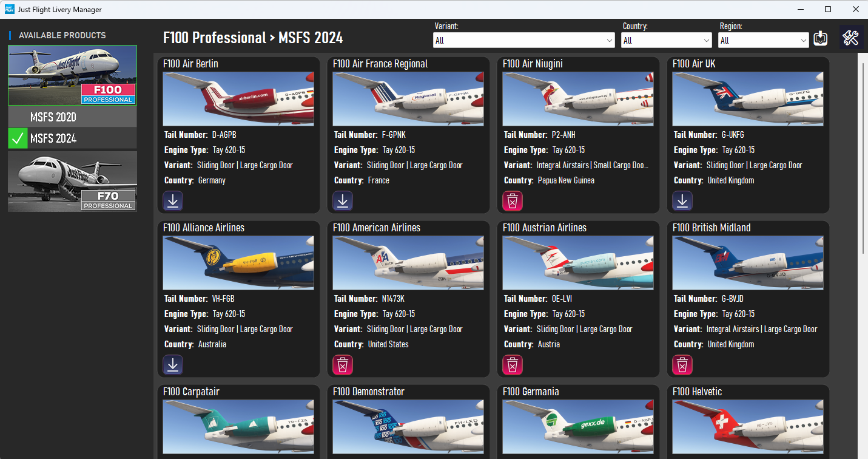Click the 'F100 Air Niugini' card title
Screen dimensions: 868x459
click(533, 64)
